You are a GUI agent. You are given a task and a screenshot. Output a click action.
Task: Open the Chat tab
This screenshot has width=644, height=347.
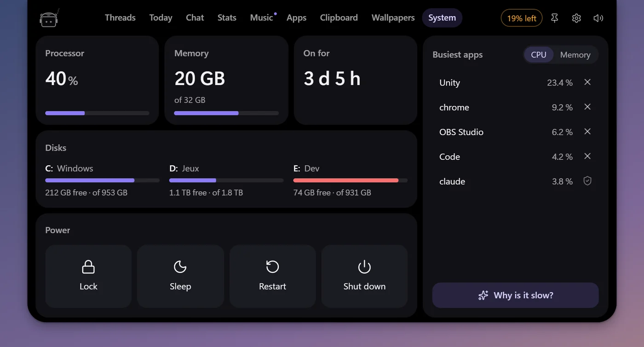[195, 18]
